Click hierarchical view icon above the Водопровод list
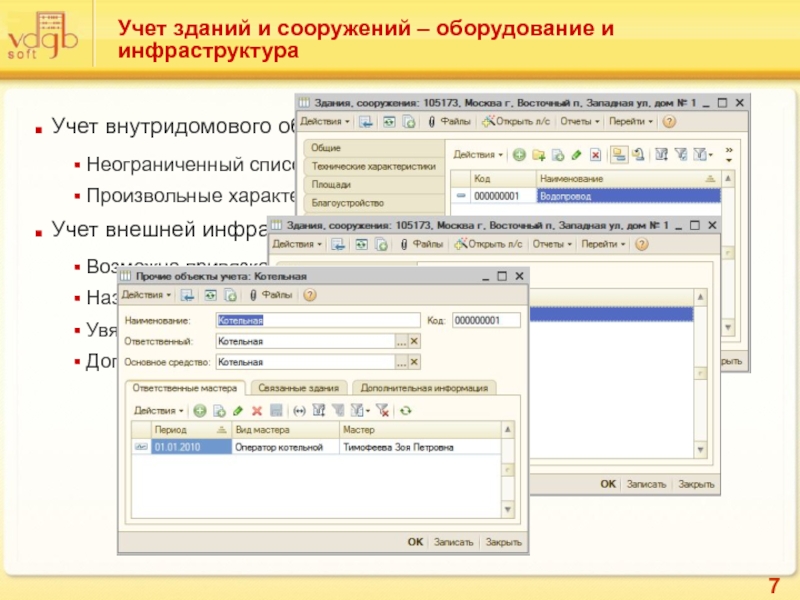800x600 pixels. [619, 155]
